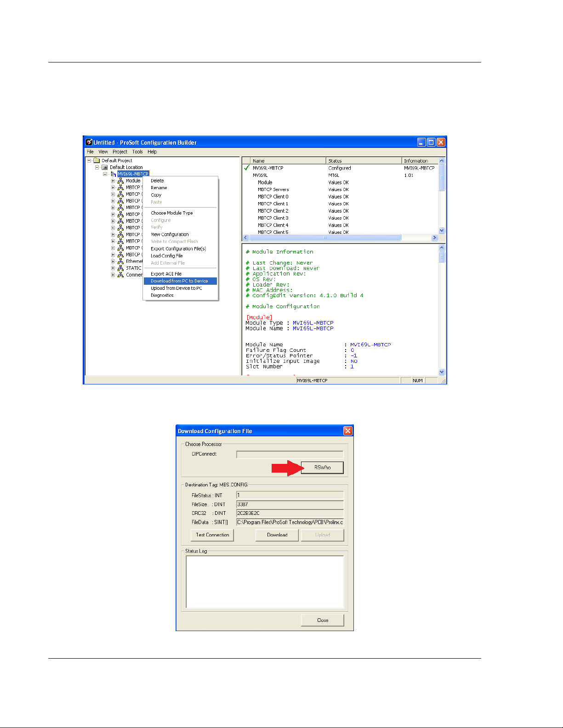Select the Default Location tree item
Image resolution: width=563 pixels, height=728 pixels.
(126, 167)
